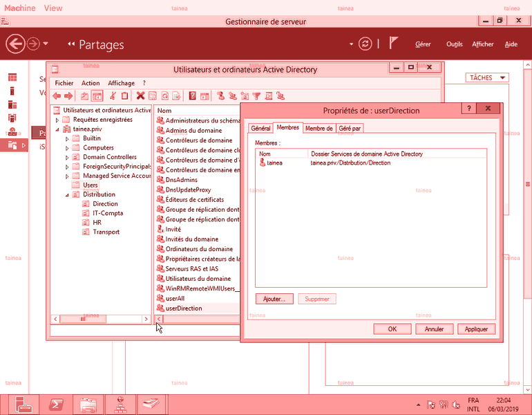The height and width of the screenshot is (415, 532).
Task: Click the Refresh icon in AD toolbar
Action: pos(165,96)
